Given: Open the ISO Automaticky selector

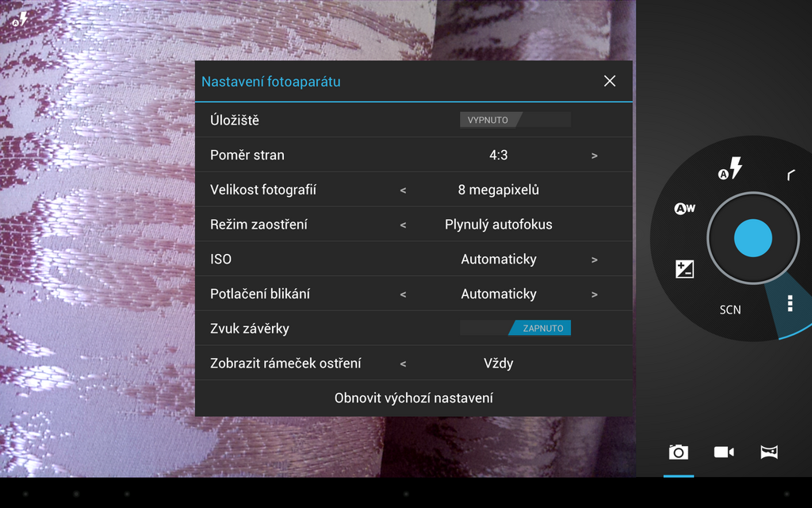Looking at the screenshot, I should 594,259.
